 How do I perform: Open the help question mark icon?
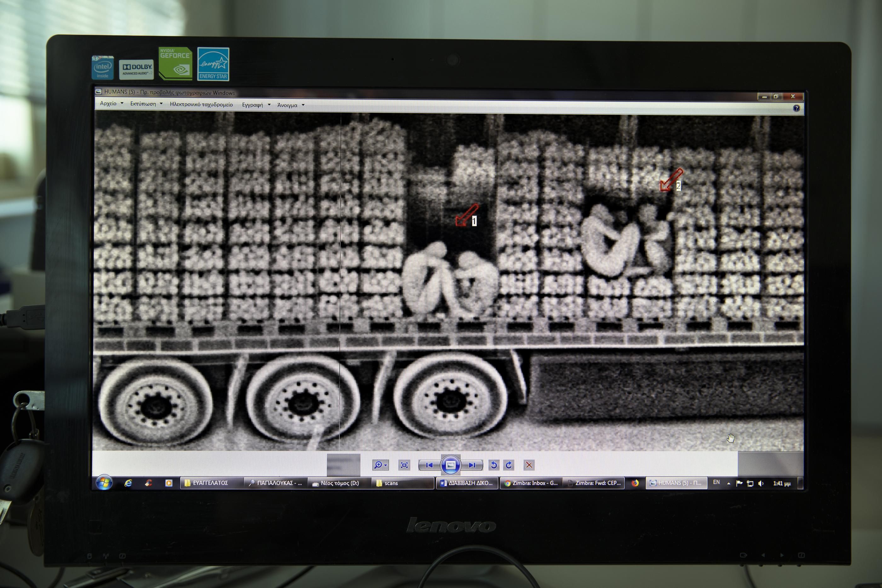point(797,108)
